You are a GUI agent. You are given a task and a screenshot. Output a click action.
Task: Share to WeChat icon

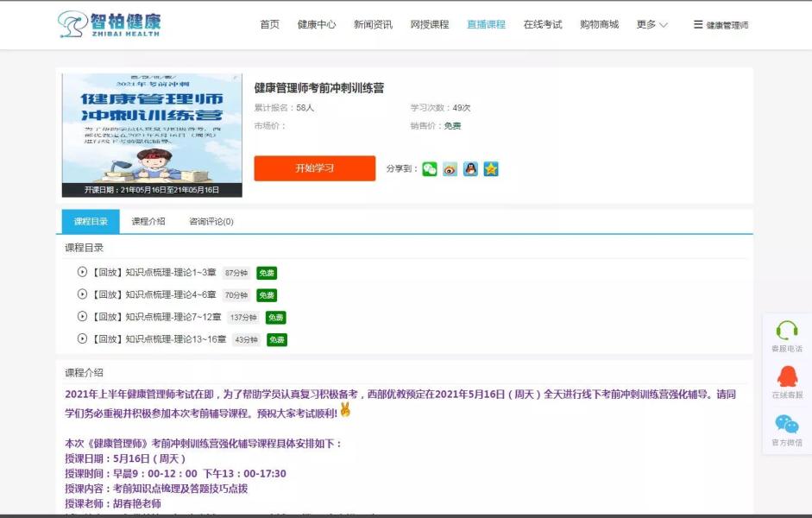tap(430, 169)
